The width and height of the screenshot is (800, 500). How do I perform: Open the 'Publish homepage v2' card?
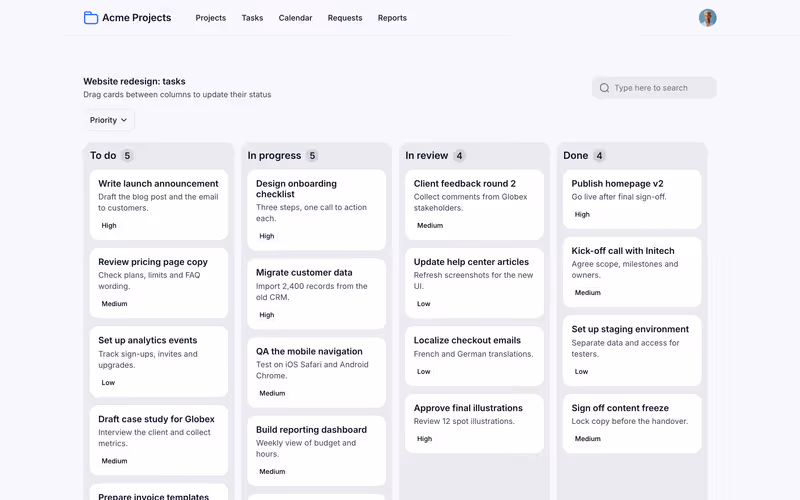click(x=632, y=199)
